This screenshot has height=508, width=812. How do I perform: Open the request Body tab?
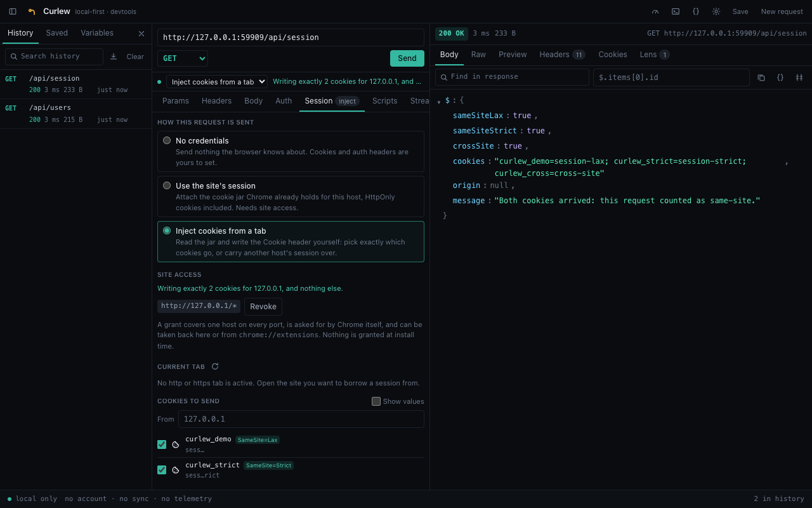coord(253,101)
